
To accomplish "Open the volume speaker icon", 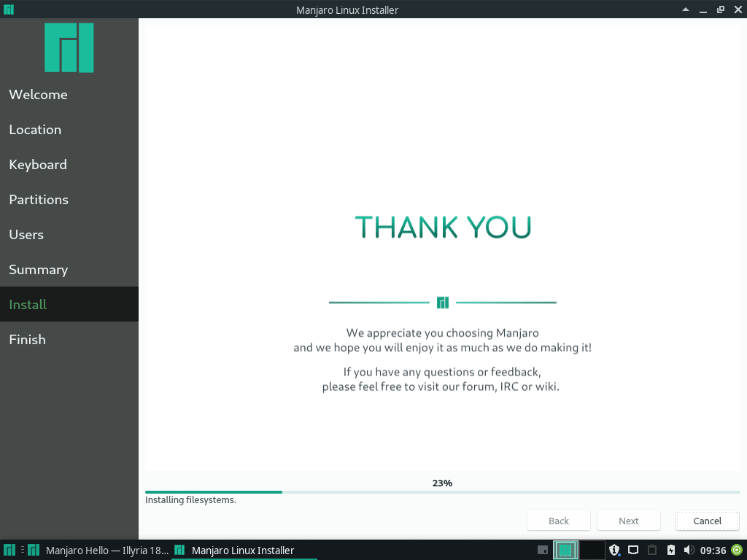I will pos(689,550).
